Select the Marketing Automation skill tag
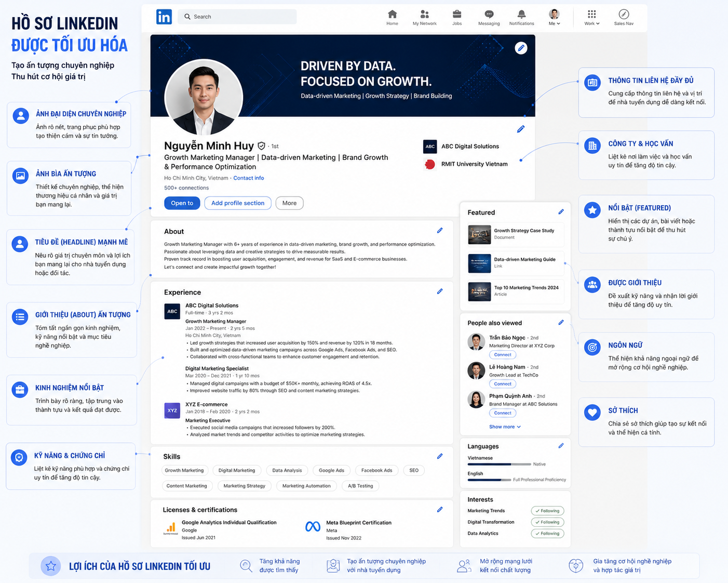 pos(306,486)
